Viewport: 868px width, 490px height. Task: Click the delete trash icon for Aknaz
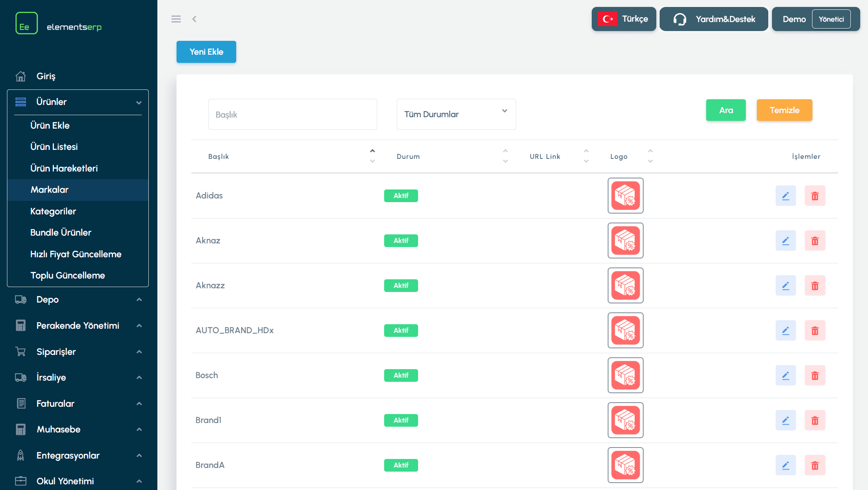[815, 241]
